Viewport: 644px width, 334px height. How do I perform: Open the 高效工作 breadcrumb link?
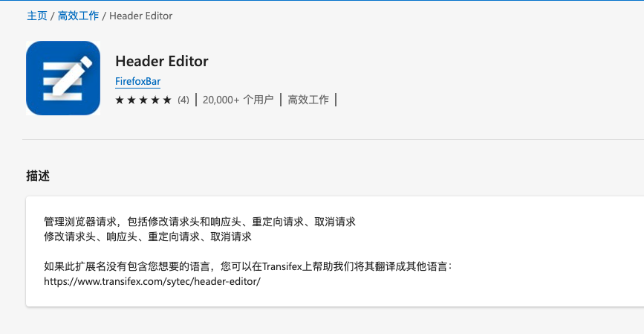[x=78, y=16]
